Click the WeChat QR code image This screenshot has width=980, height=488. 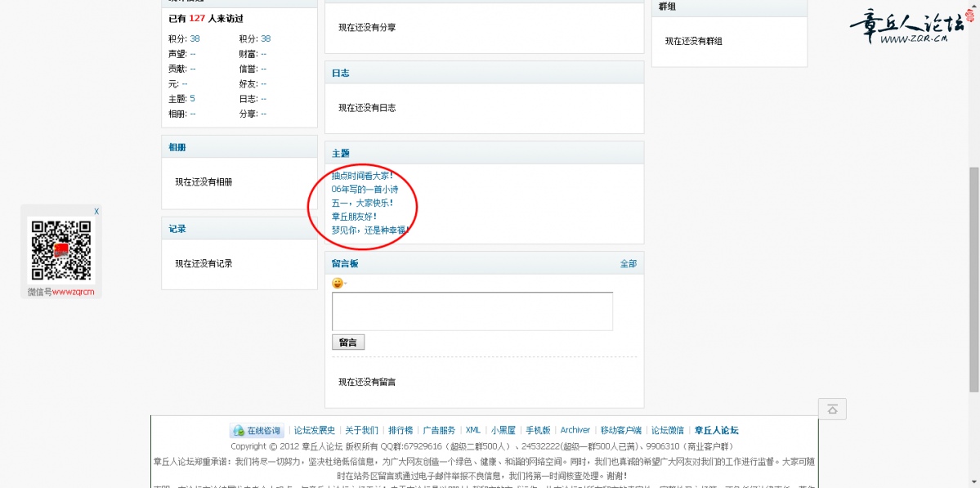point(61,251)
